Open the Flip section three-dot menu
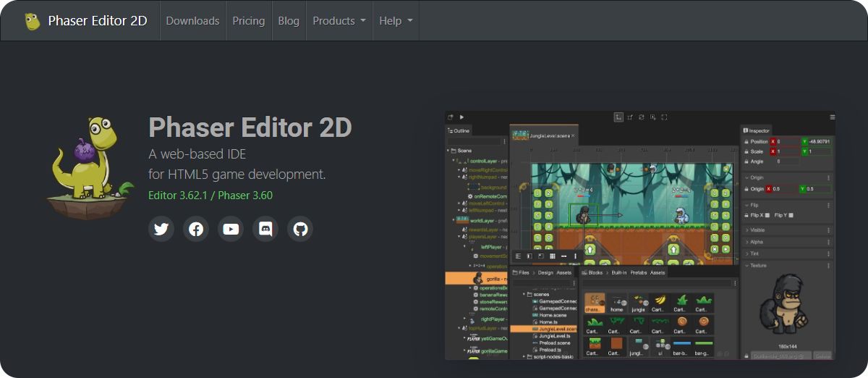This screenshot has width=868, height=378. (828, 205)
